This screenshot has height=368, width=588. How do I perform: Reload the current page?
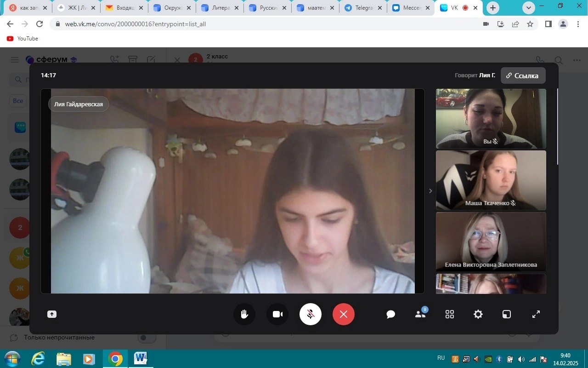40,24
